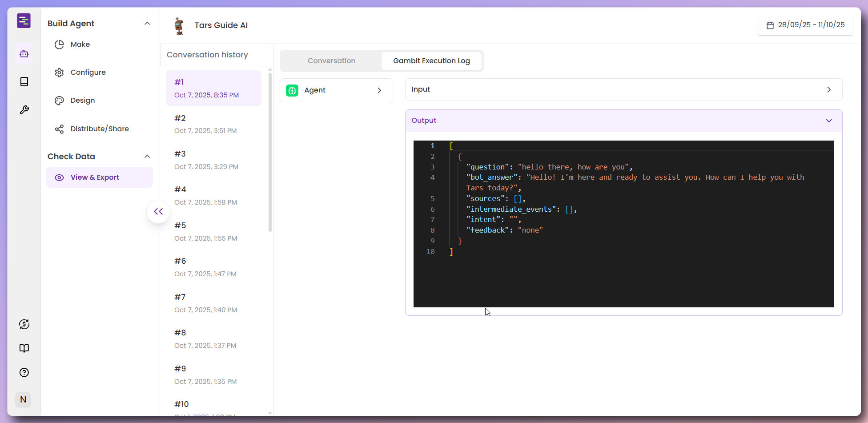Click the scroll down arrow in history list
The image size is (868, 423).
pos(270,413)
